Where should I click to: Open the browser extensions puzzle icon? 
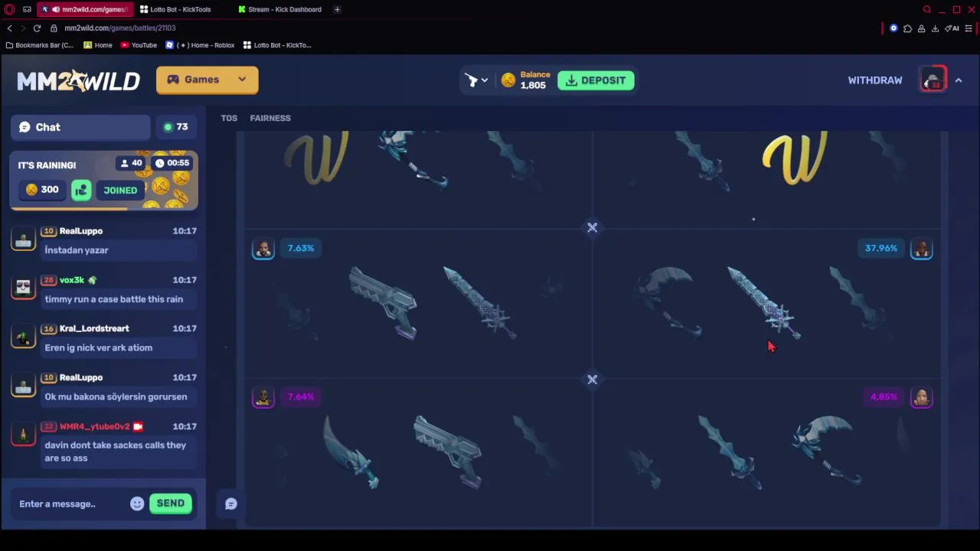907,28
